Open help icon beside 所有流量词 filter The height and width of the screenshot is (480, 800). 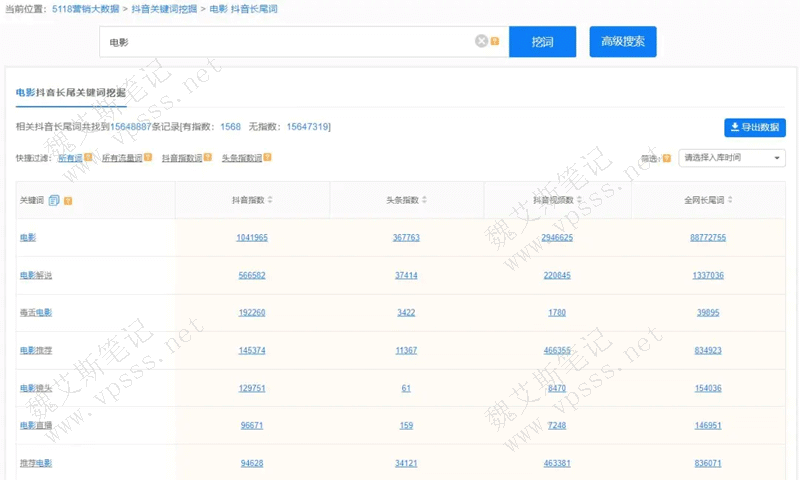[148, 157]
